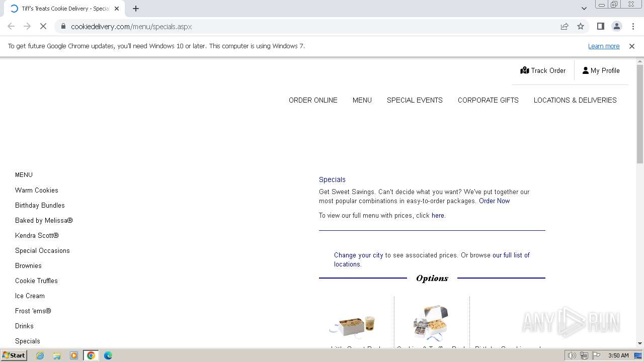
Task: Click the Change your city link
Action: pyautogui.click(x=359, y=255)
